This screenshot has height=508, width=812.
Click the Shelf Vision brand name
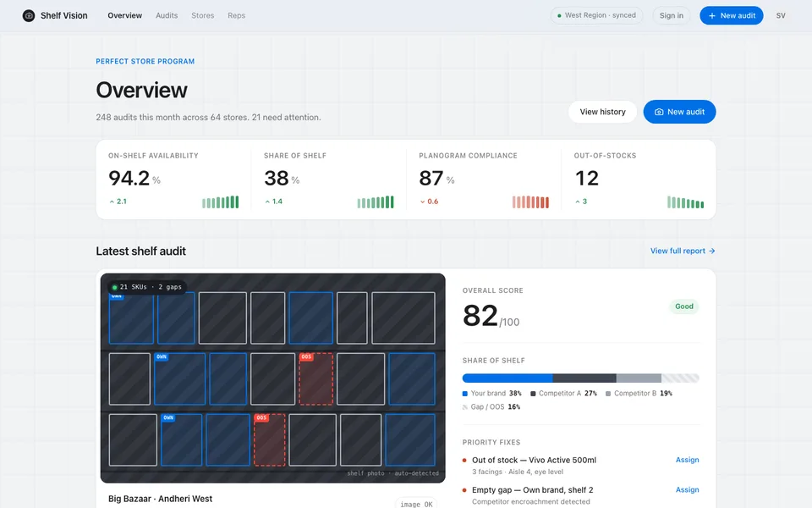point(64,15)
